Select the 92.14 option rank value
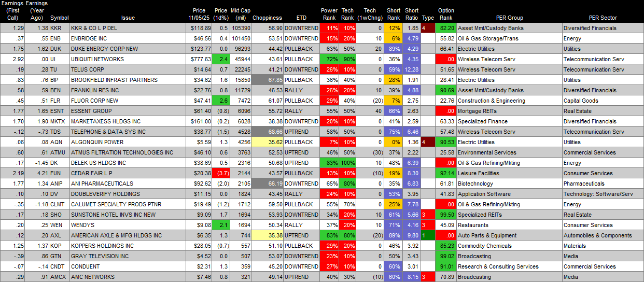 coord(446,173)
